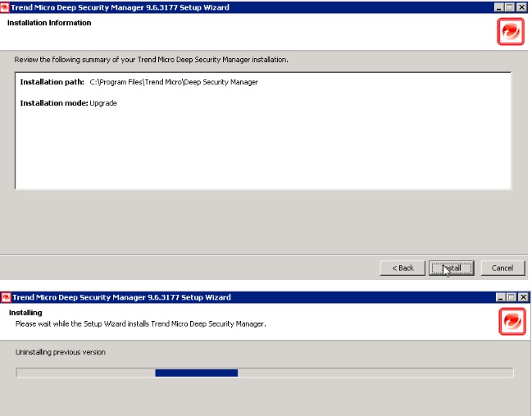Cancel the setup wizard
This screenshot has width=532, height=416.
(502, 268)
